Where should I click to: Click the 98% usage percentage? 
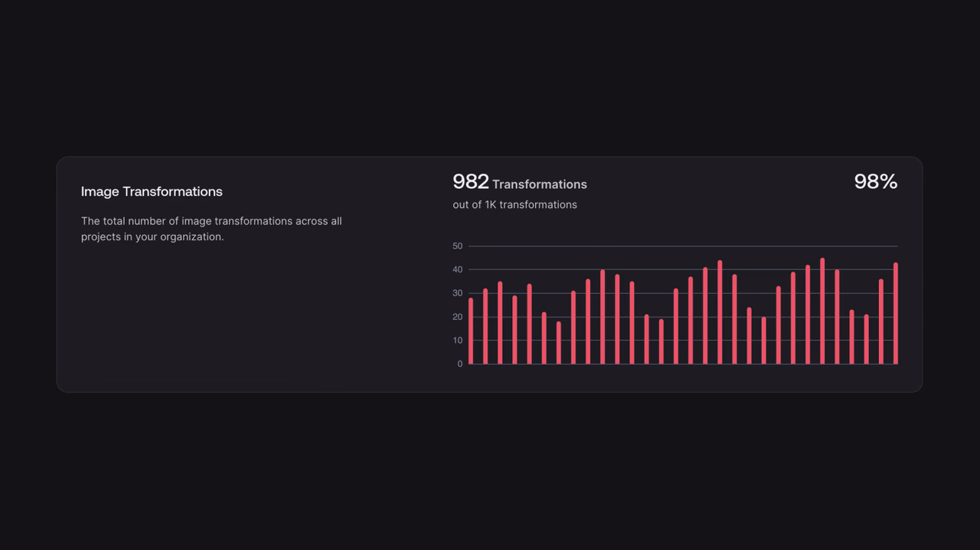point(876,181)
